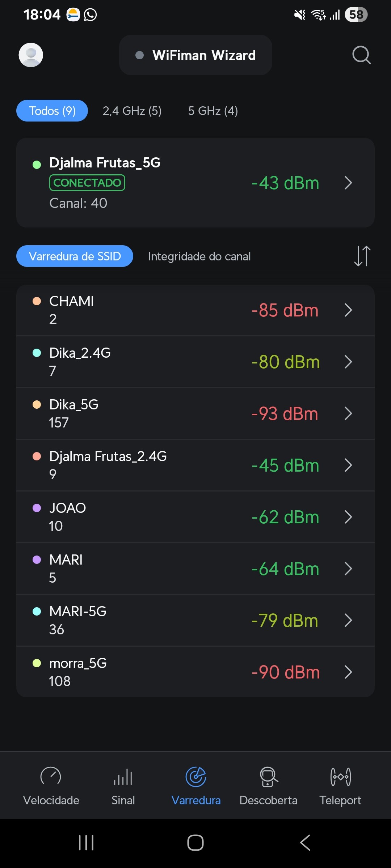Screen dimensions: 391x868
Task: Filter networks by 2,4 GHz (5)
Action: coord(132,111)
